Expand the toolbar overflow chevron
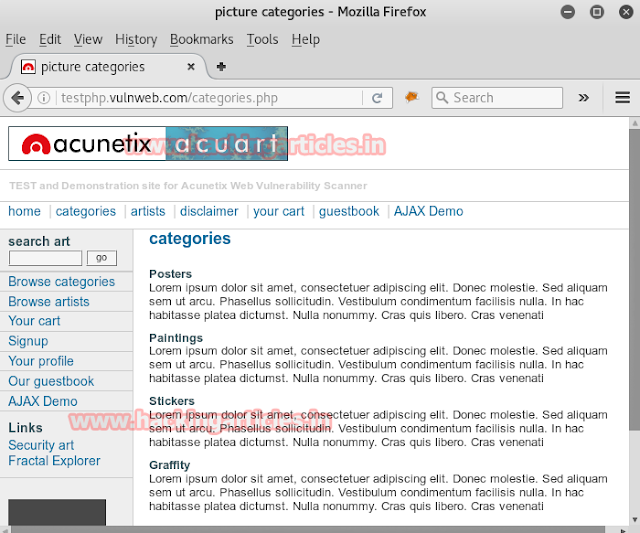Image resolution: width=640 pixels, height=533 pixels. 584,98
